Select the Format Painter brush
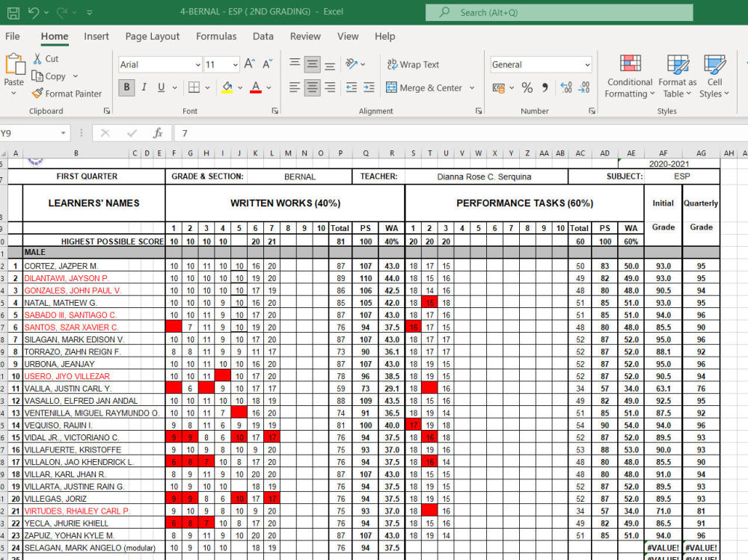 click(x=37, y=93)
